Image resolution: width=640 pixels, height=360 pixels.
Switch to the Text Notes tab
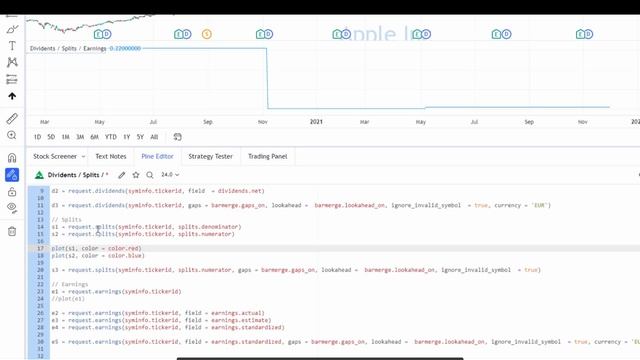click(111, 156)
